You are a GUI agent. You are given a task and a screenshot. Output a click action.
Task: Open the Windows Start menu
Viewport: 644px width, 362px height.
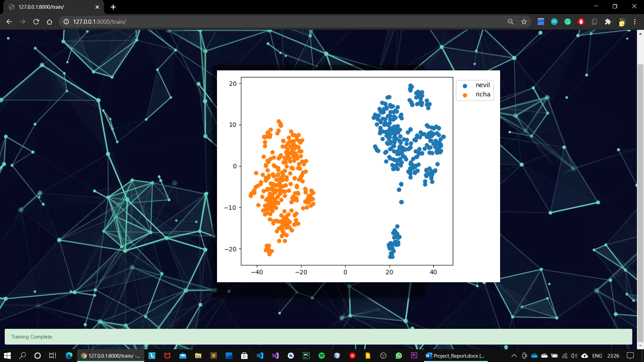tap(7, 356)
